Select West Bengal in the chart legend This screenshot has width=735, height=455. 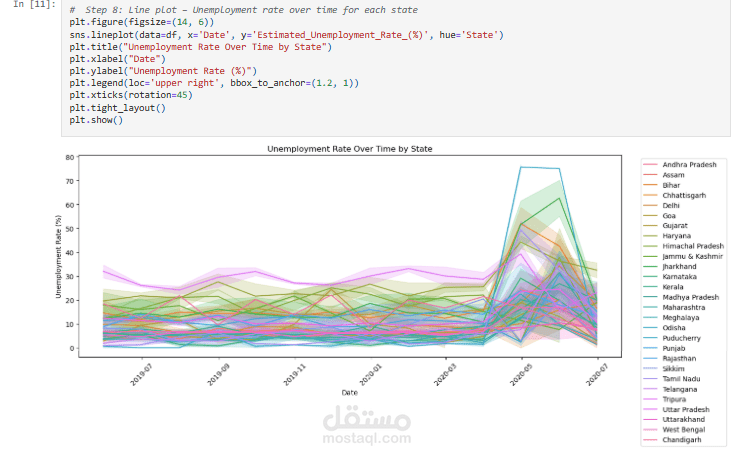pyautogui.click(x=683, y=430)
